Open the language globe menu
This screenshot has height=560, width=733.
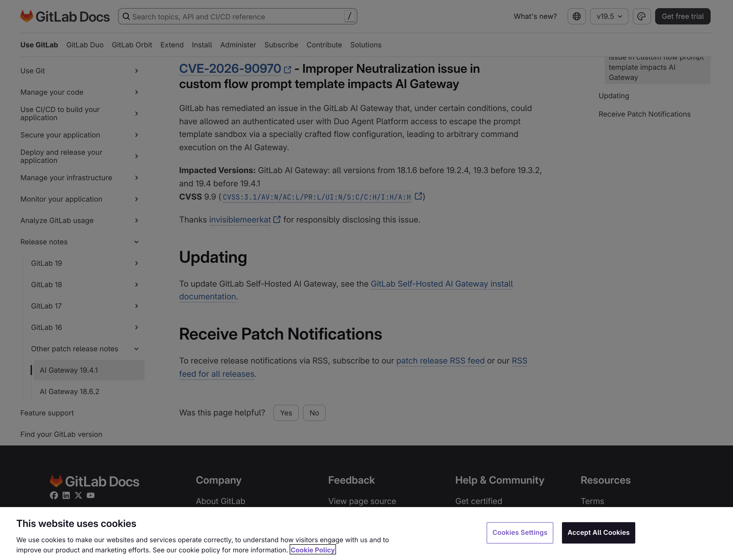tap(576, 16)
